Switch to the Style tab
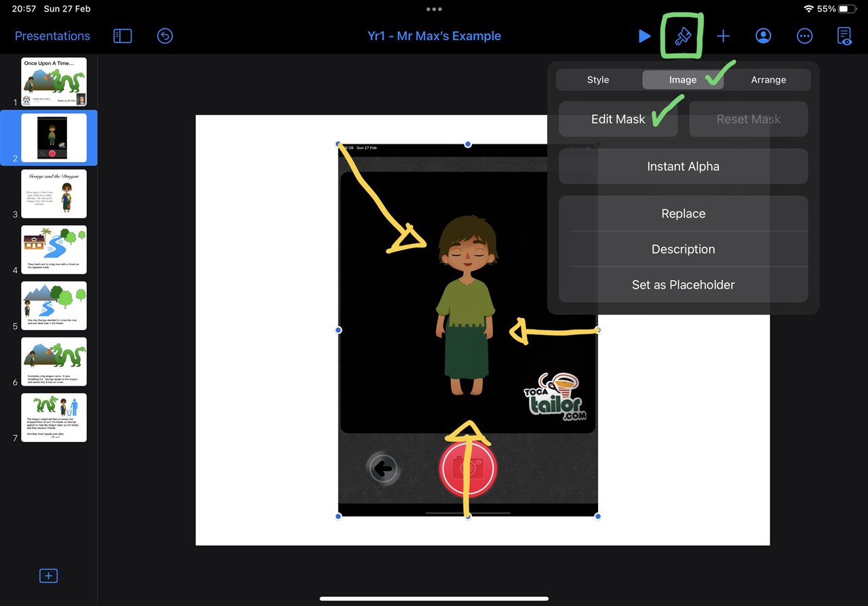This screenshot has height=606, width=868. (x=598, y=79)
